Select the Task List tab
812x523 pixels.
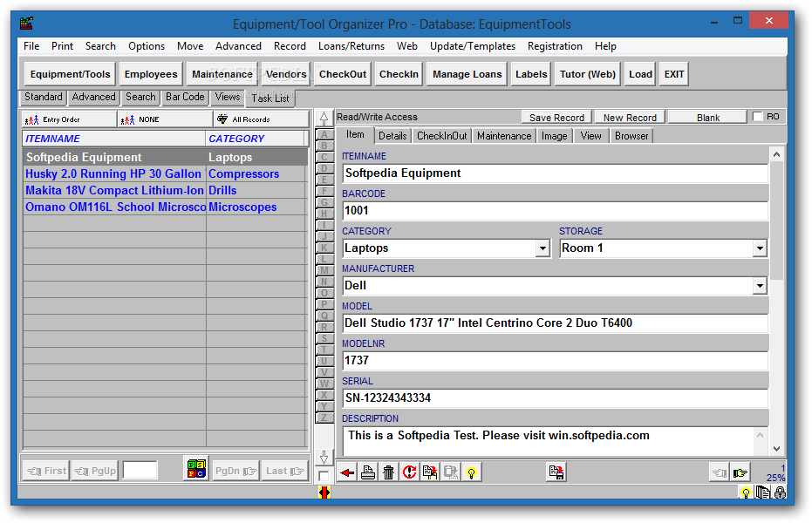(x=270, y=98)
